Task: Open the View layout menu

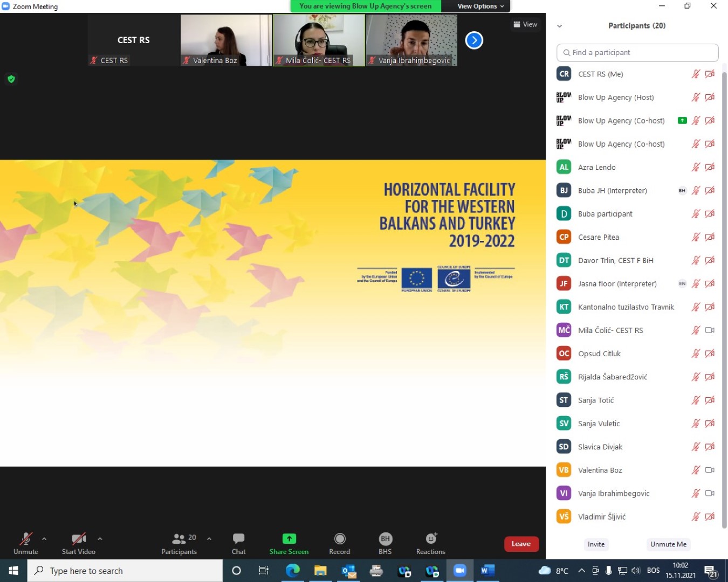Action: coord(525,24)
